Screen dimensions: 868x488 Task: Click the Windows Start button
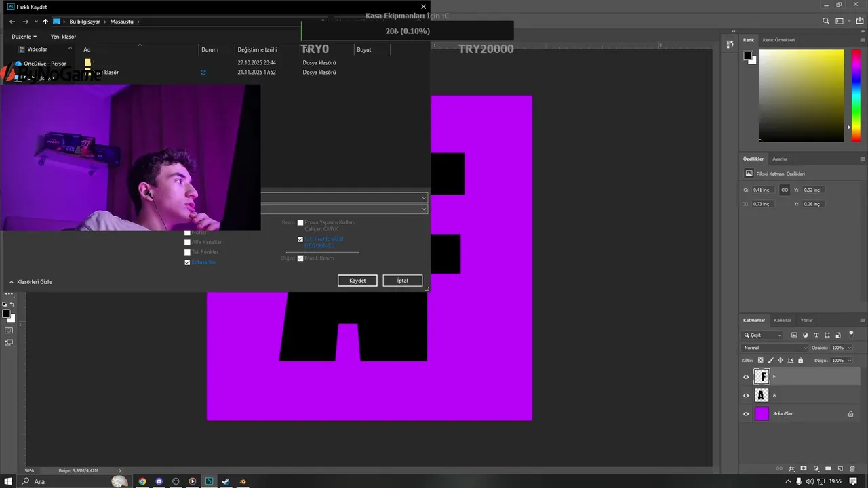(x=8, y=481)
